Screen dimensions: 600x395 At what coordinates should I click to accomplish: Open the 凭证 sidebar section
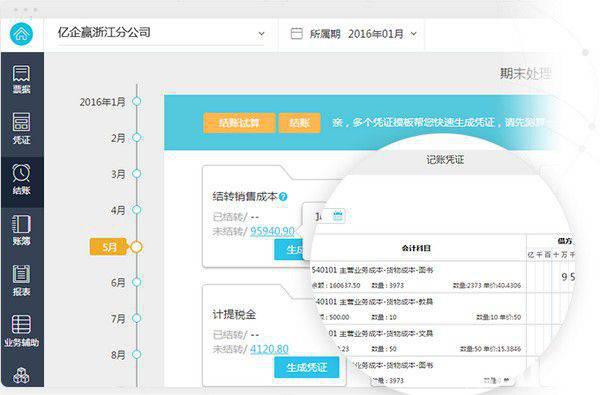coord(21,129)
